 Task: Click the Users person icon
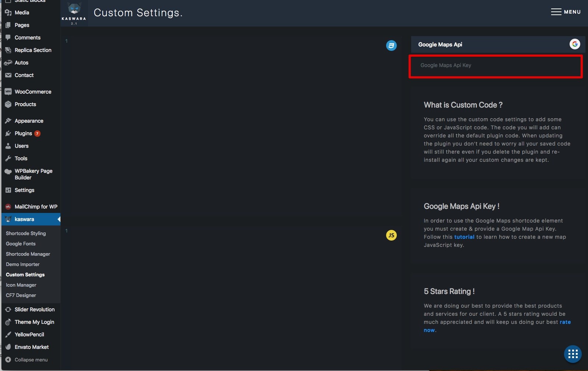pyautogui.click(x=8, y=146)
